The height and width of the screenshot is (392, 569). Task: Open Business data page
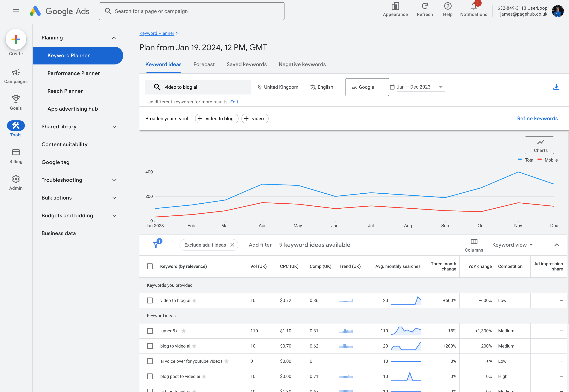[x=59, y=233]
